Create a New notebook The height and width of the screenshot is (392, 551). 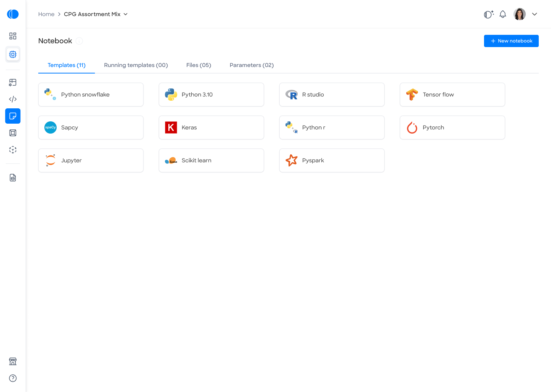pyautogui.click(x=511, y=41)
